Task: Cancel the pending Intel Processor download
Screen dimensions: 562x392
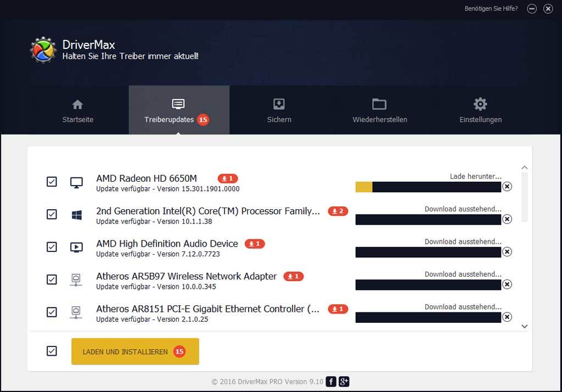Action: 507,219
